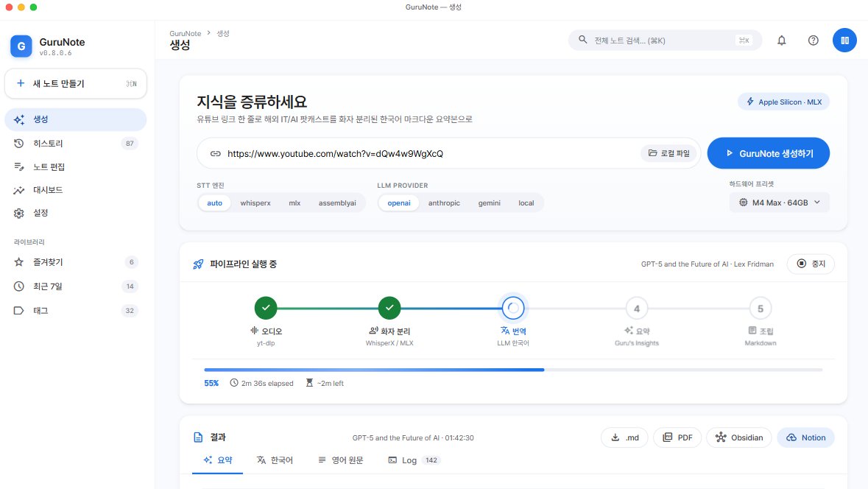Click the 대시보드 chart icon in sidebar
Viewport: 868px width, 489px height.
pyautogui.click(x=19, y=190)
